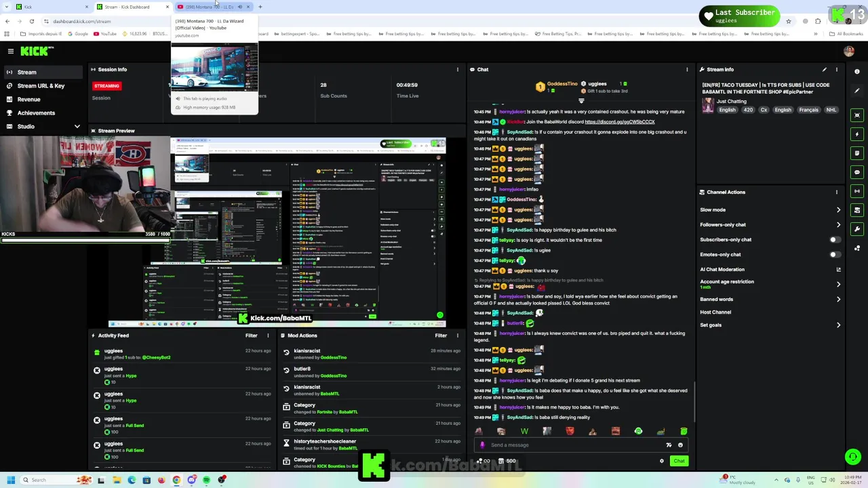This screenshot has width=868, height=488.
Task: Toggle Emotes-only chat
Action: tap(835, 254)
